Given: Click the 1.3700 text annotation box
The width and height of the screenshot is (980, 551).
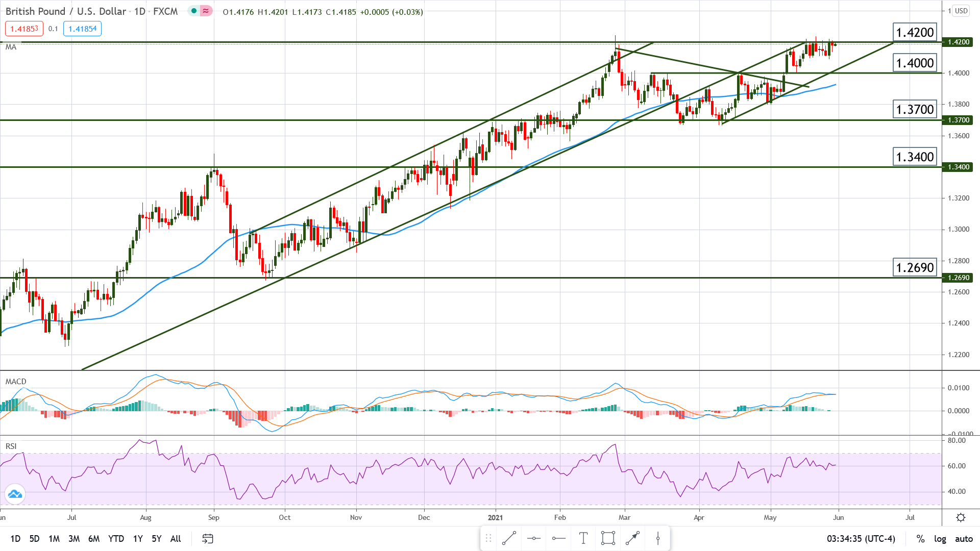Looking at the screenshot, I should [915, 109].
